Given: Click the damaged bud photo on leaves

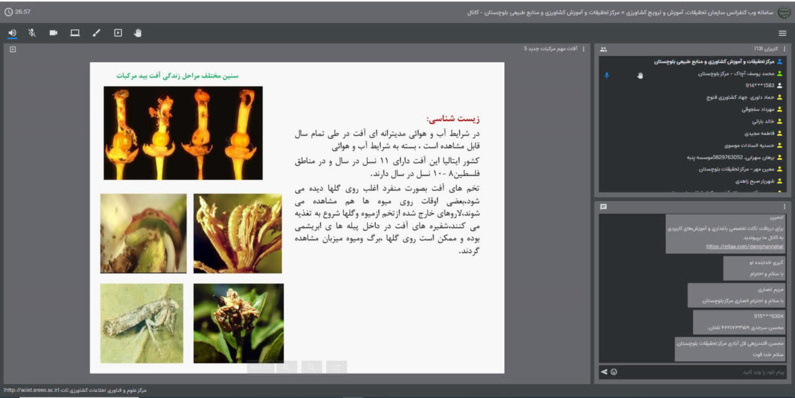Looking at the screenshot, I should [238, 323].
